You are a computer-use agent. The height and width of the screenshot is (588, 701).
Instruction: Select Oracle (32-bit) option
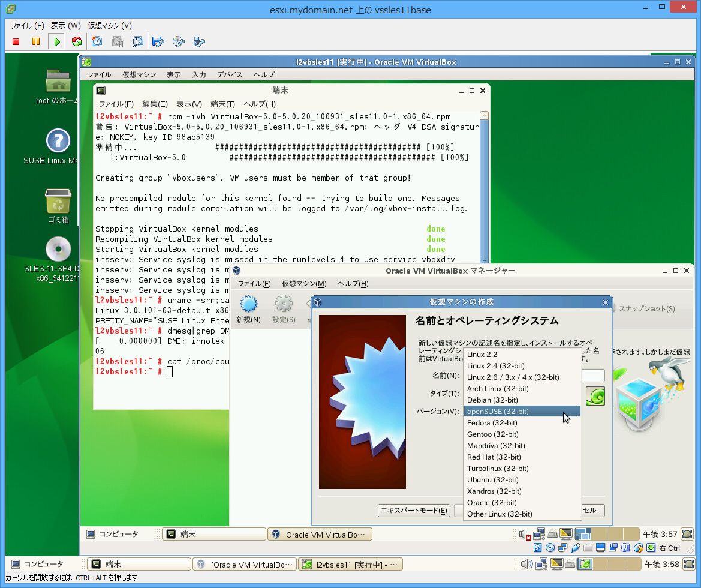tap(522, 503)
